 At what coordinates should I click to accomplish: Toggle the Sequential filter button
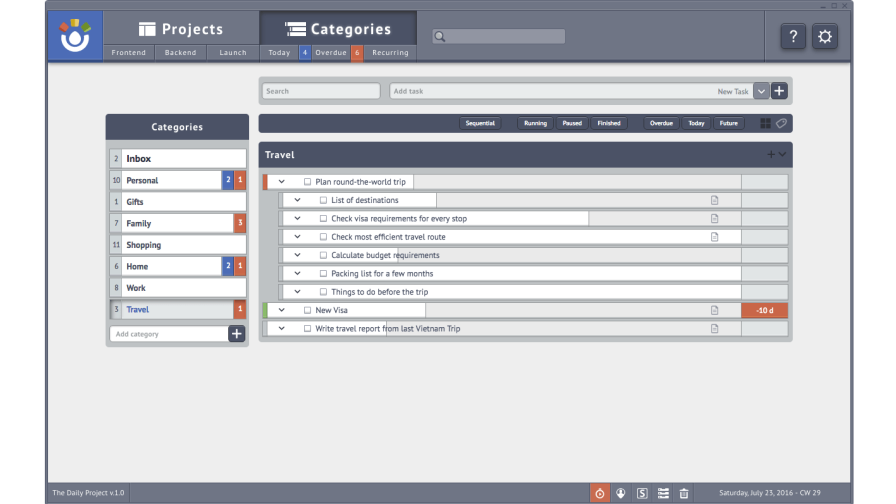click(x=480, y=123)
